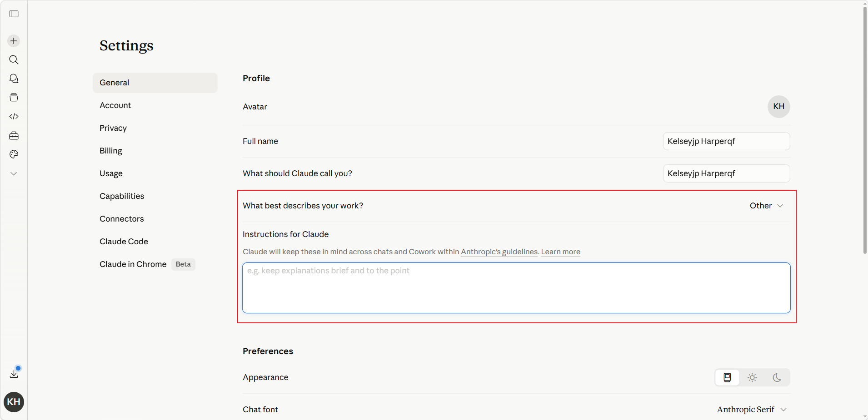This screenshot has height=420, width=868.
Task: Open Capabilities settings
Action: click(x=155, y=196)
